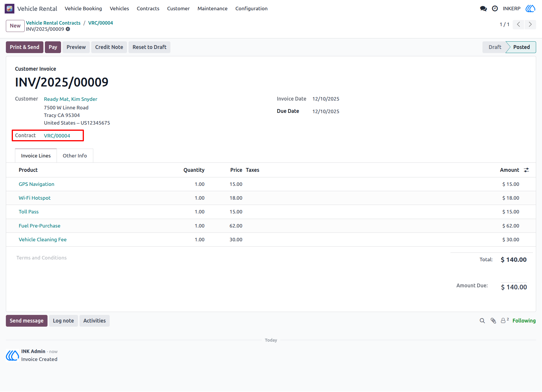
Task: Toggle the Following status
Action: pyautogui.click(x=524, y=321)
